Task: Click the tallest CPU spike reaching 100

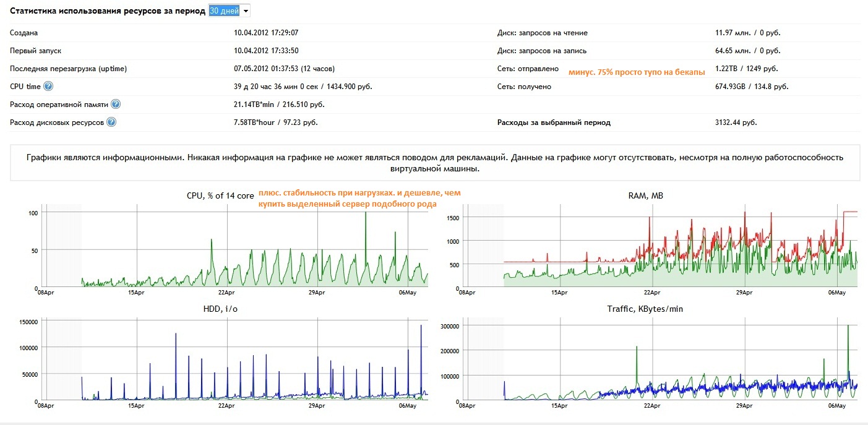Action: [x=365, y=214]
